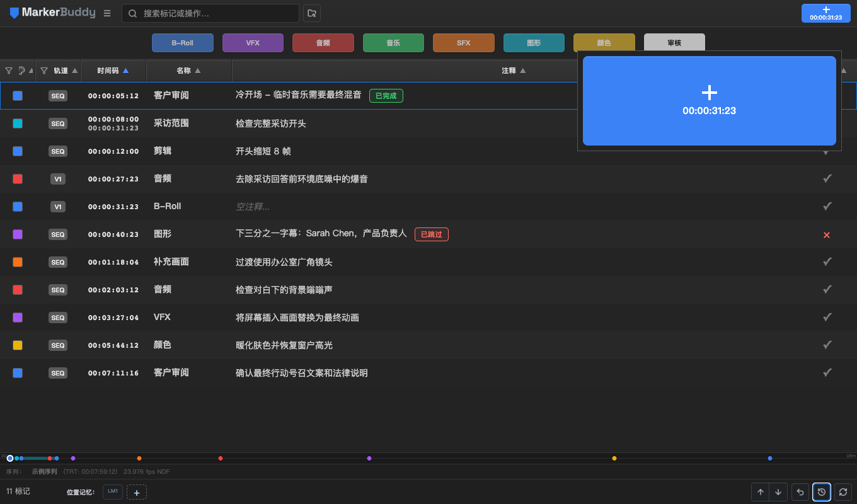Select the 颜色 preset tab
Screen dimensions: 857x504
pos(604,43)
